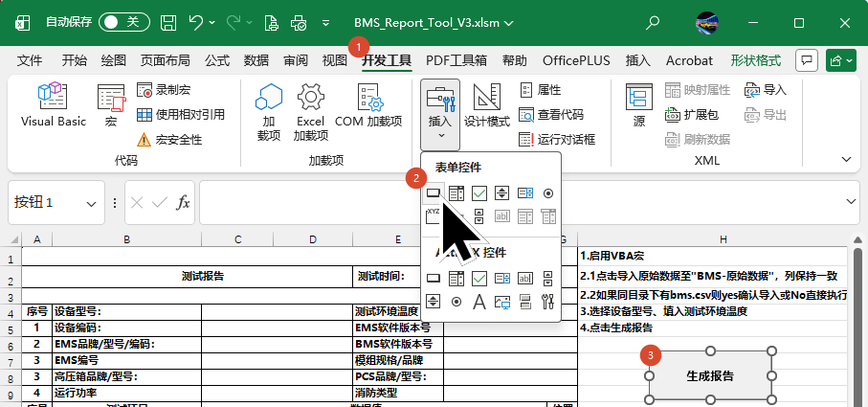Viewport: 868px width, 407px height.
Task: Pick the ActiveX label control (A)
Action: pos(479,302)
